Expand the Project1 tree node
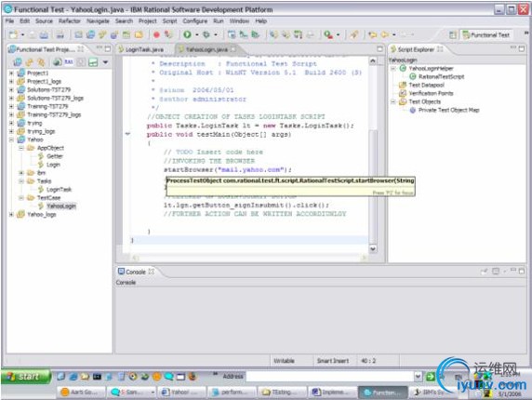The image size is (532, 400). (11, 73)
